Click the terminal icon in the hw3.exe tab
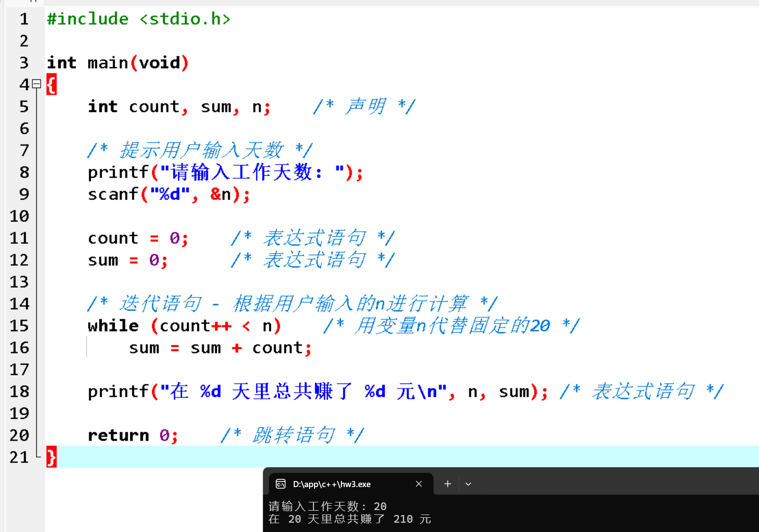The height and width of the screenshot is (532, 759). [x=281, y=484]
